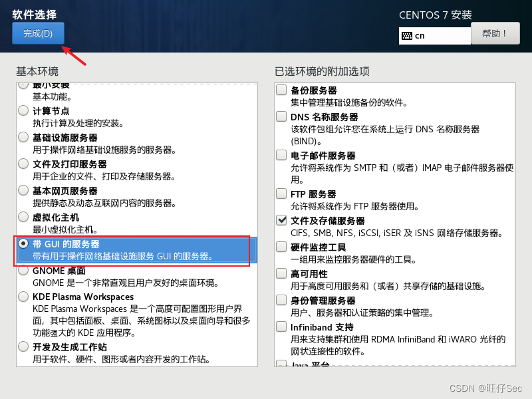Select the 基础设施服务器 radio button
The image size is (532, 399).
point(23,137)
